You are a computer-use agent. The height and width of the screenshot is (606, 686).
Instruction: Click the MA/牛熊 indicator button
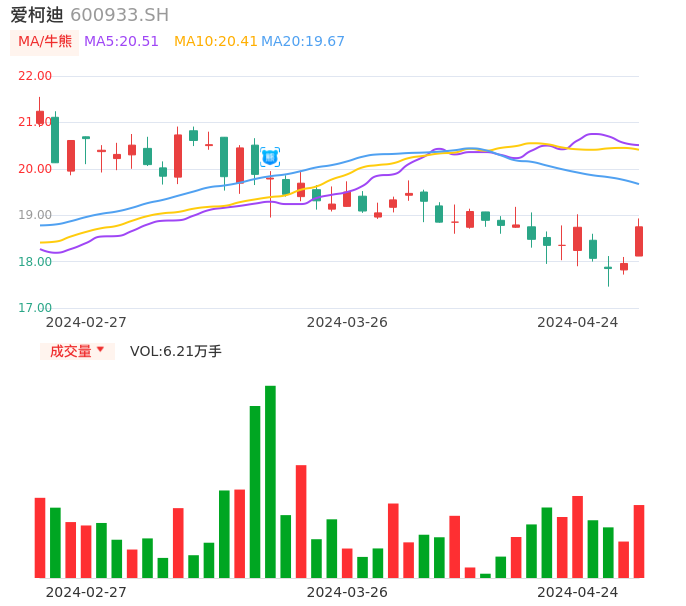[44, 42]
